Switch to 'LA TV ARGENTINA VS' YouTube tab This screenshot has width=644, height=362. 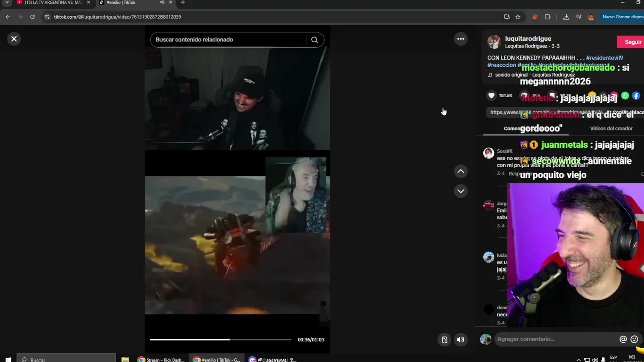52,3
